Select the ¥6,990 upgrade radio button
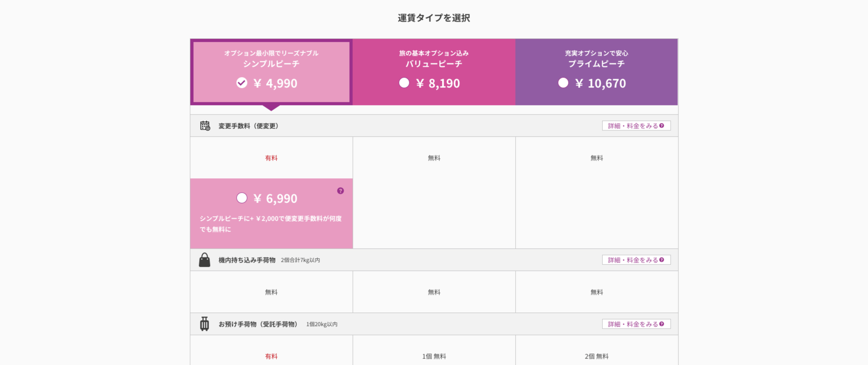 point(242,198)
